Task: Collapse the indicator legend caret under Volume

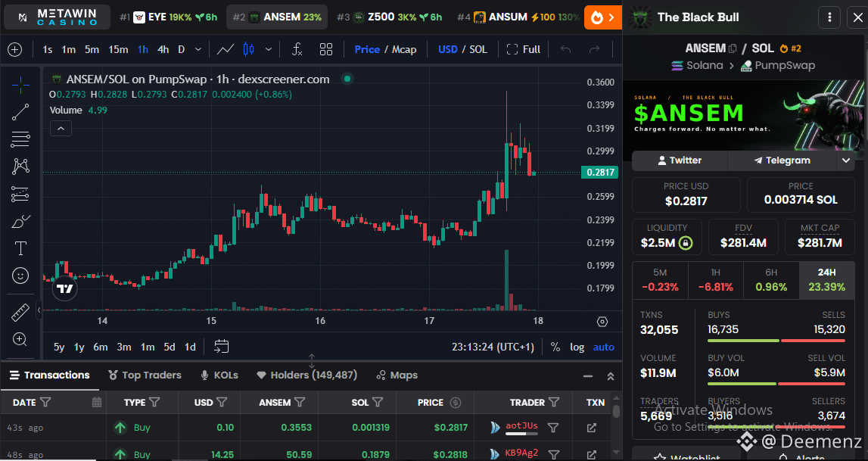Action: [x=61, y=129]
